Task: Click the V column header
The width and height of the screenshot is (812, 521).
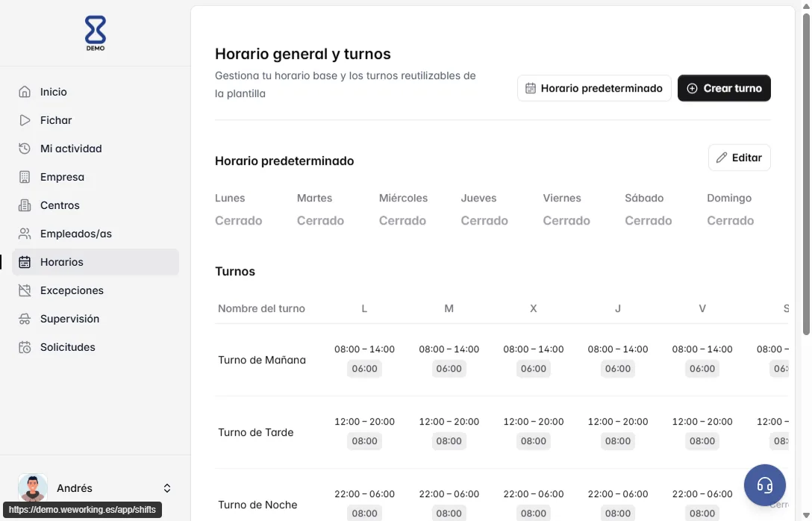Action: click(702, 309)
